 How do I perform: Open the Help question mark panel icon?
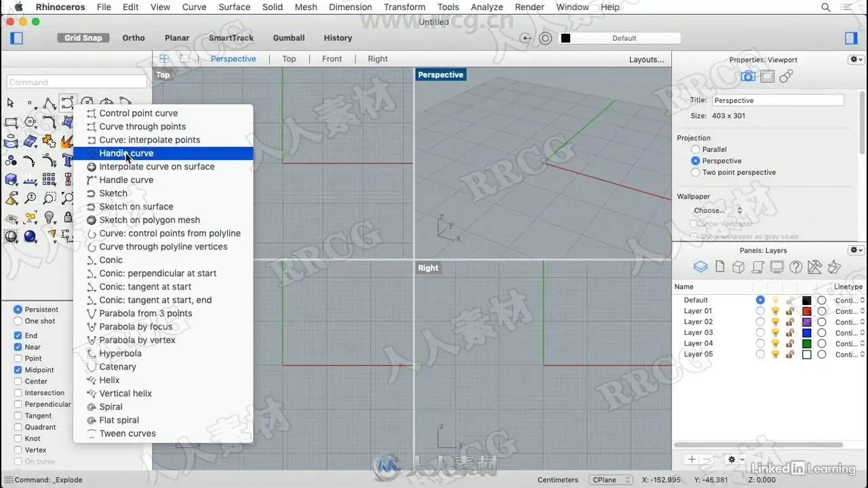click(796, 267)
